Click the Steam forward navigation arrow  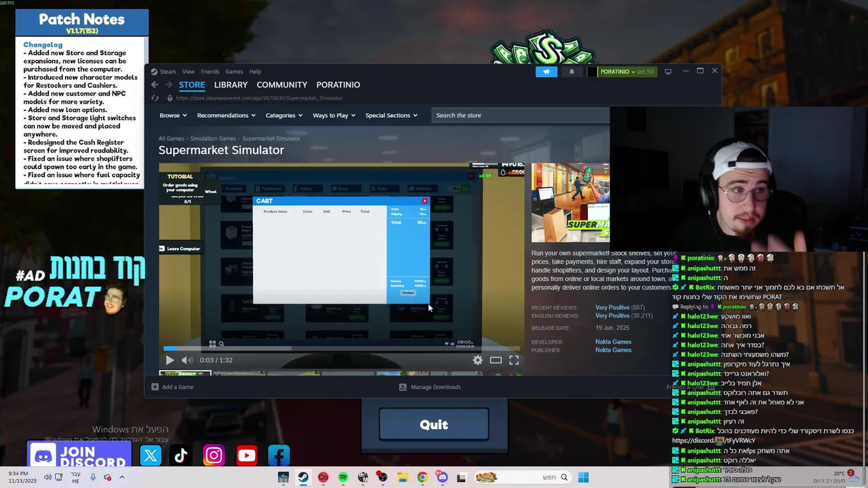coord(169,85)
